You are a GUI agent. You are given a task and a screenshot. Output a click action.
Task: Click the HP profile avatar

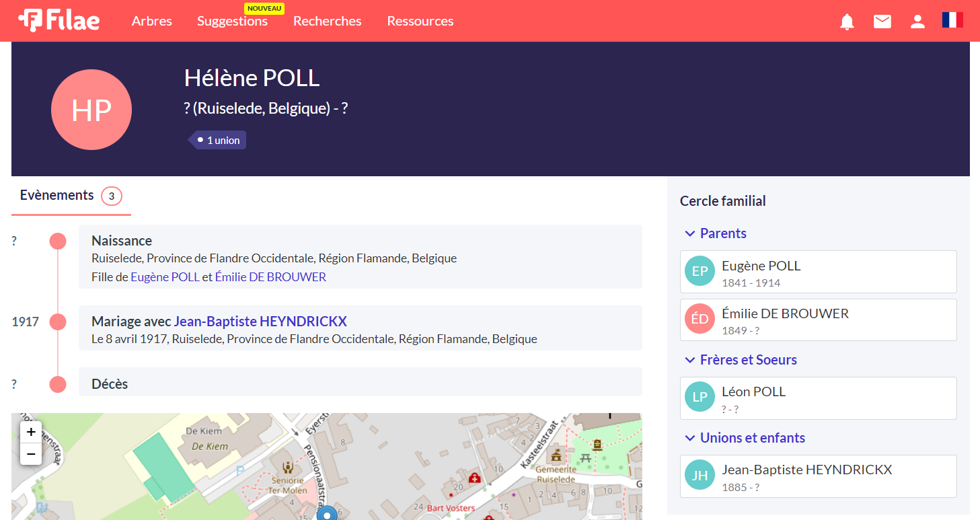[x=91, y=110]
